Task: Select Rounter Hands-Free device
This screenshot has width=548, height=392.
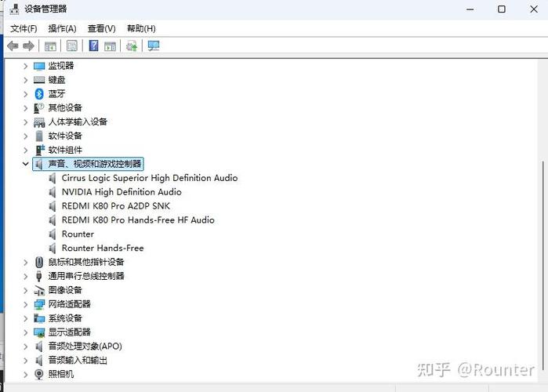Action: (x=103, y=248)
